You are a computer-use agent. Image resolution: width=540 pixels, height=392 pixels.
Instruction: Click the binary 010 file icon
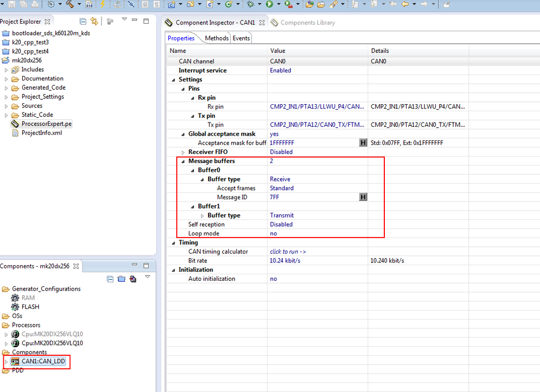pyautogui.click(x=89, y=4)
